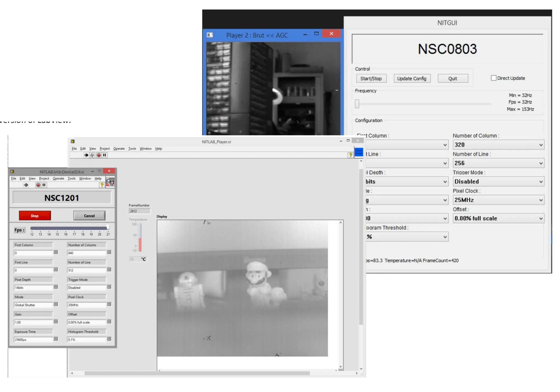Viewport: 560px width, 392px height.
Task: Open Pixel Clock 20MHz dropdown arrow in DeviceGUI
Action: (109, 304)
